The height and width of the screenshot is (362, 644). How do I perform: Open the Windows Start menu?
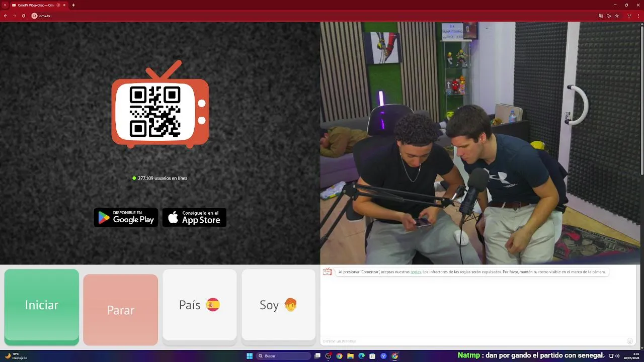coord(250,356)
